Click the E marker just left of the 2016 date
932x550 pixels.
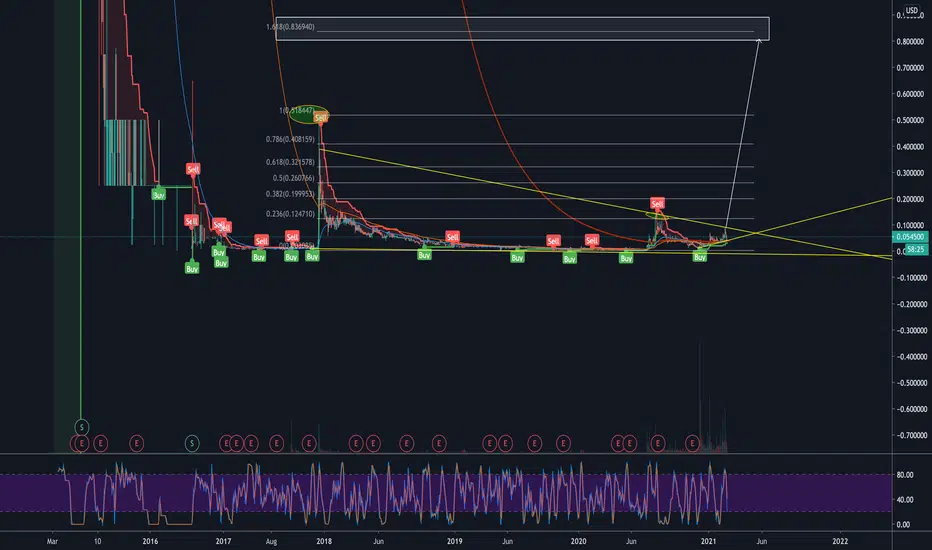[137, 444]
